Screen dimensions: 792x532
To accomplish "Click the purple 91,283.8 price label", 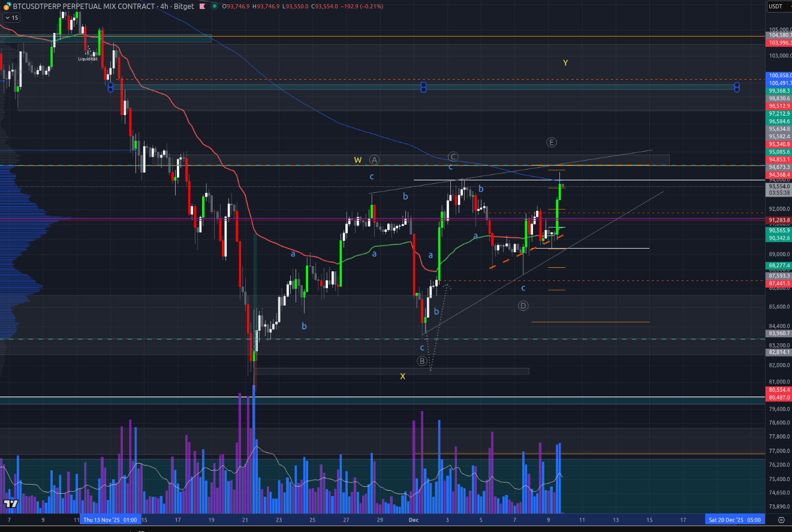I will 779,221.
